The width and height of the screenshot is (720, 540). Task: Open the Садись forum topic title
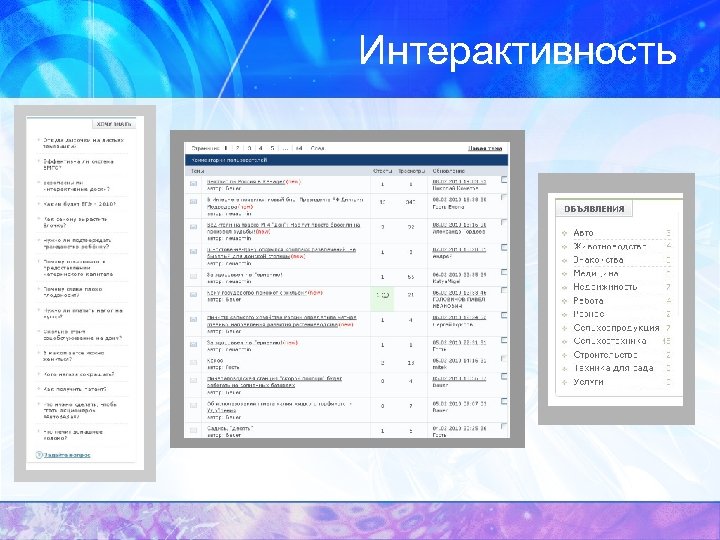click(230, 428)
